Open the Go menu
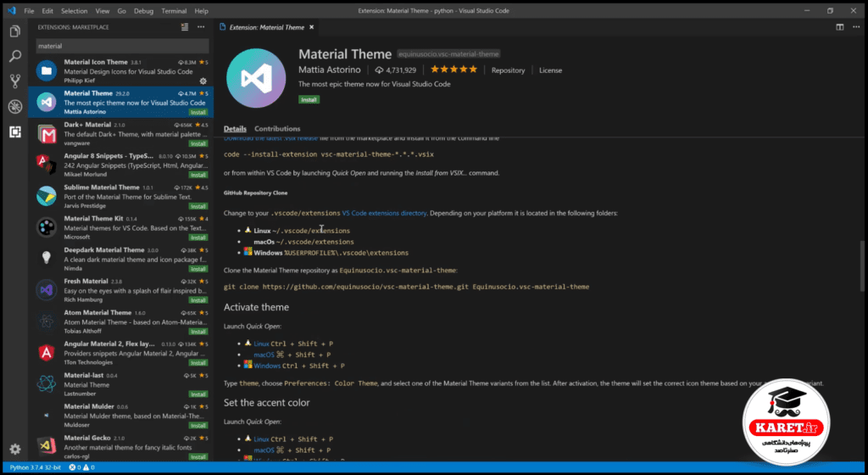The width and height of the screenshot is (868, 475). coord(122,10)
